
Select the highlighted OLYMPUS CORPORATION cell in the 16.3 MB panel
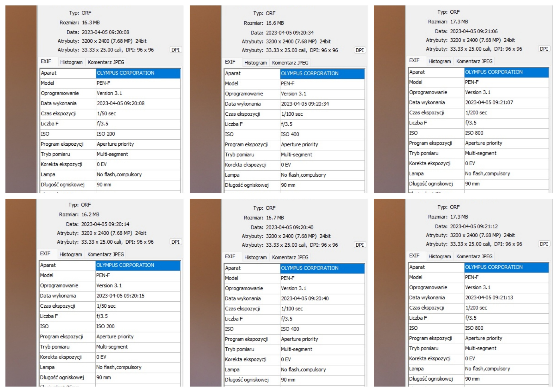point(138,73)
